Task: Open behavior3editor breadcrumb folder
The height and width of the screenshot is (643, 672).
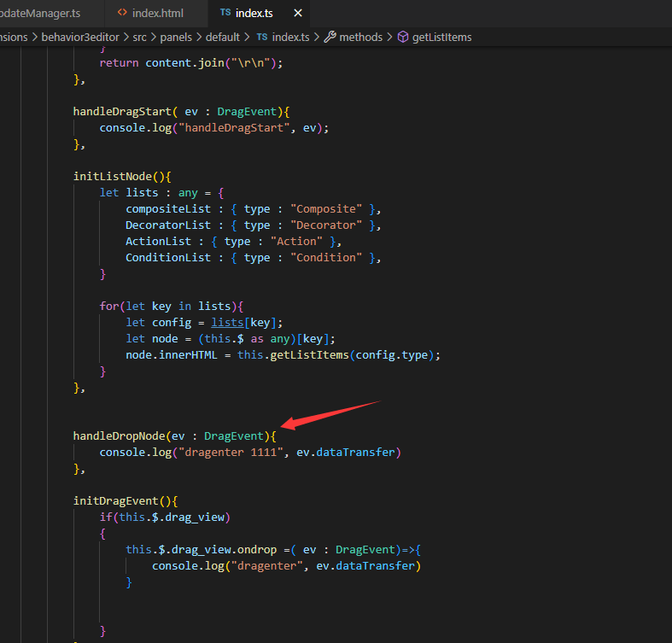Action: click(x=80, y=38)
